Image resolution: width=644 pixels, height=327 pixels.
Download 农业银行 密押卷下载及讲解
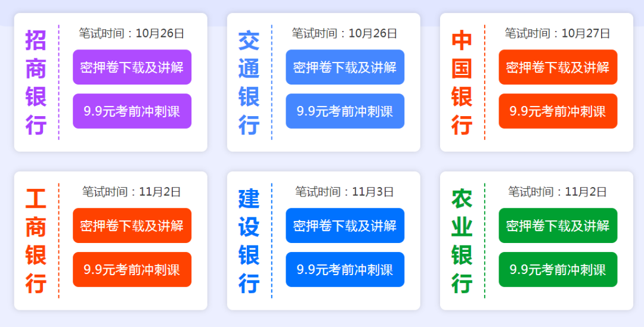tap(558, 226)
